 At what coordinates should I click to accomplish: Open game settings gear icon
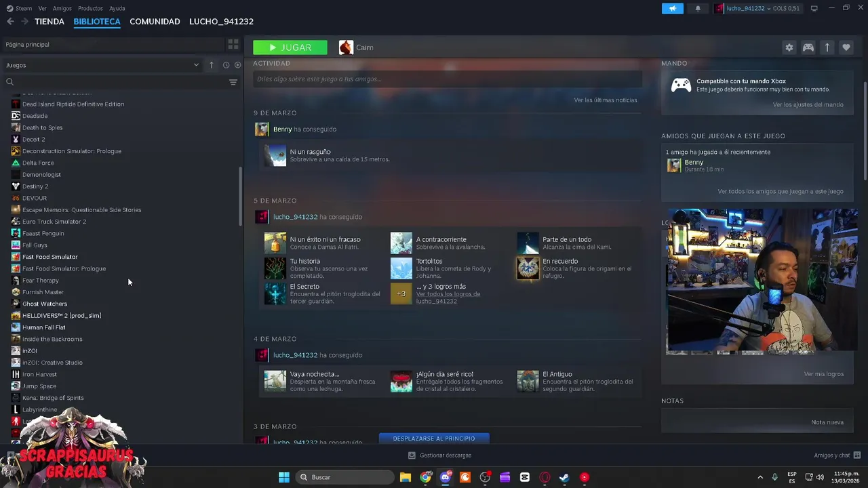[x=789, y=47]
